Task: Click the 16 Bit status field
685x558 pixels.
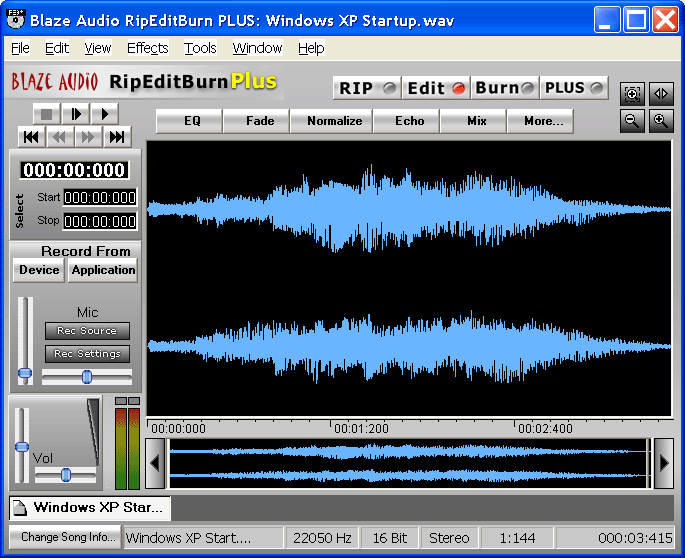Action: [x=390, y=538]
